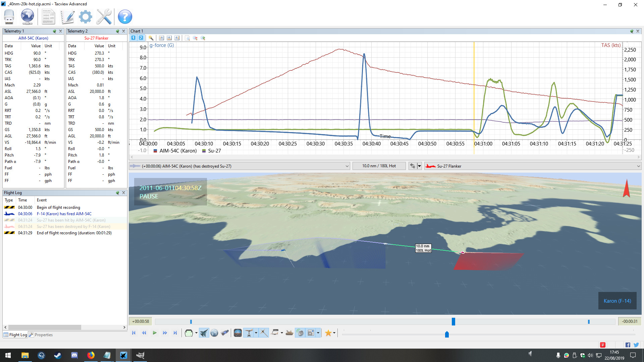Image resolution: width=644 pixels, height=362 pixels.
Task: Open the star bookmarks dropdown arrow
Action: [334, 333]
